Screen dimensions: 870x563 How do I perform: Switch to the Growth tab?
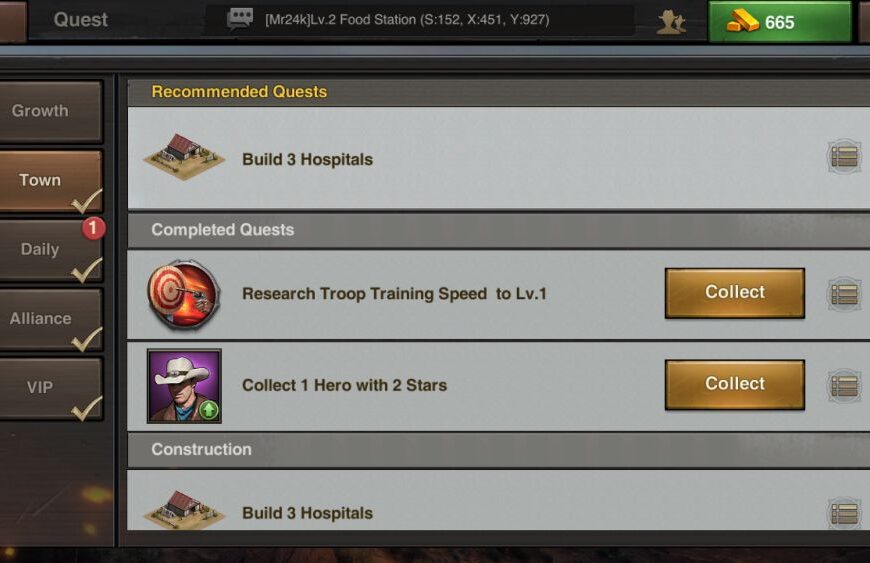coord(50,111)
